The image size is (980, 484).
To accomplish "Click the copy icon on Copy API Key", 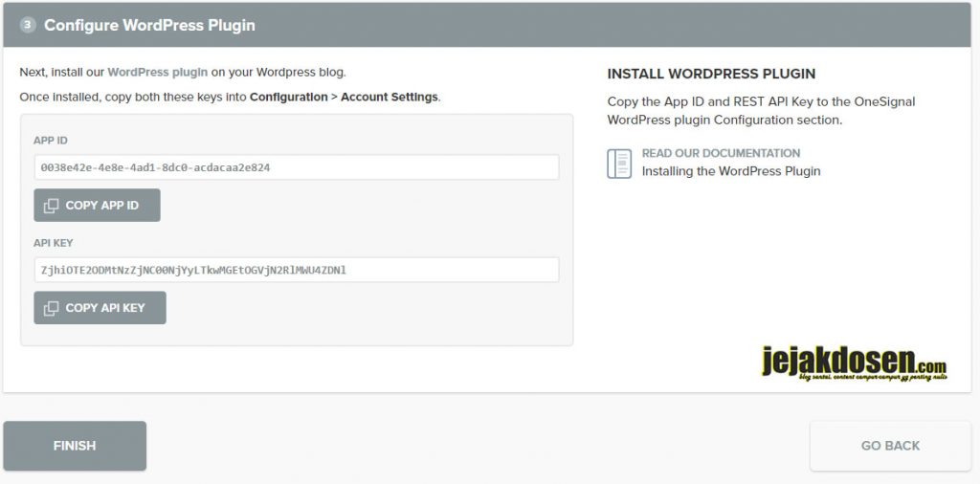I will pos(52,308).
